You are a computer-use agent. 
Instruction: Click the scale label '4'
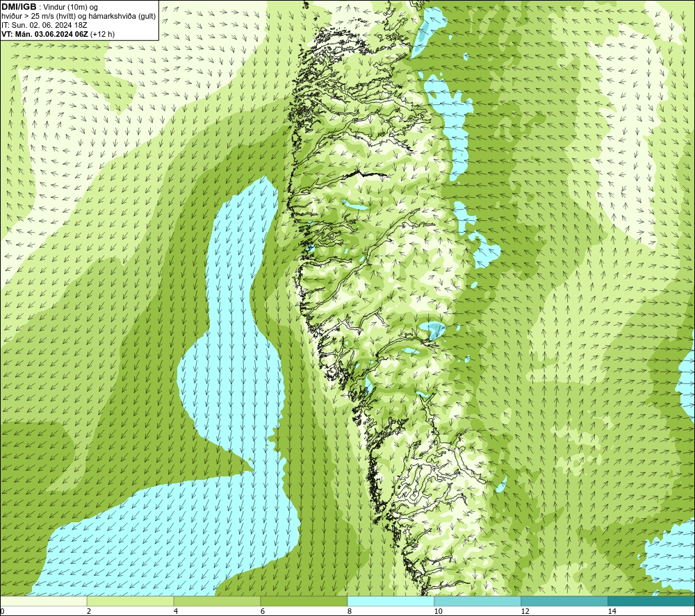pos(176,612)
